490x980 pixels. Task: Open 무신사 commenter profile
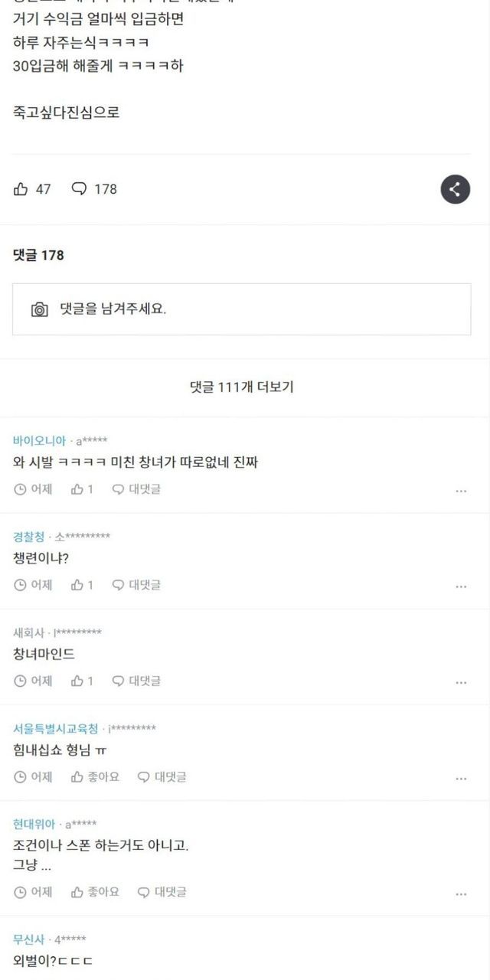coord(29,939)
